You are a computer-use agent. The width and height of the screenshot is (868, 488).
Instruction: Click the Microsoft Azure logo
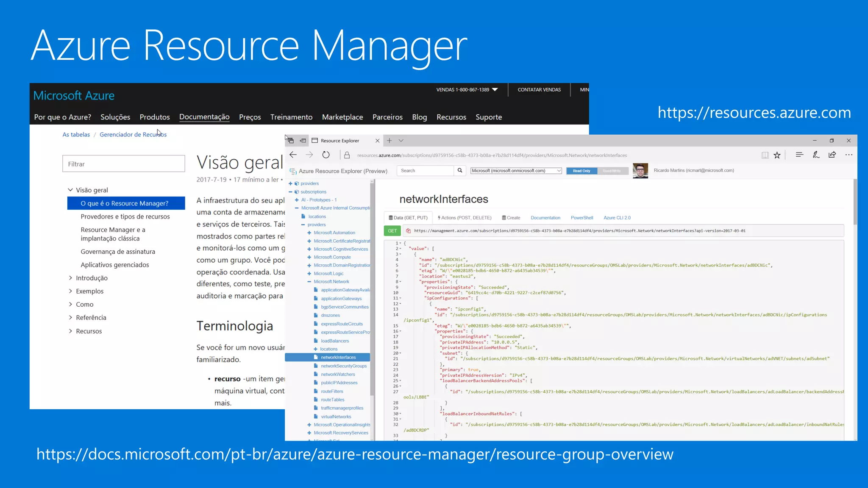(74, 95)
